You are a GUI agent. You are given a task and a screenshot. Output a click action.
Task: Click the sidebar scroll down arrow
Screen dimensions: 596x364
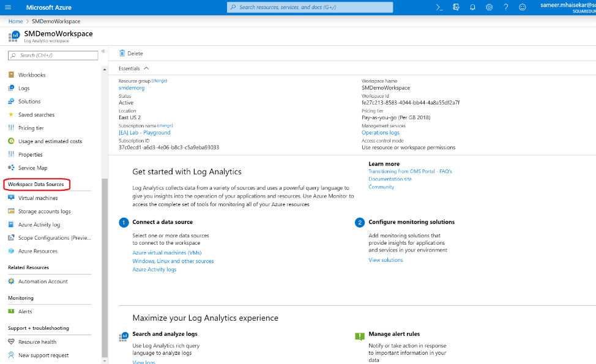105,360
